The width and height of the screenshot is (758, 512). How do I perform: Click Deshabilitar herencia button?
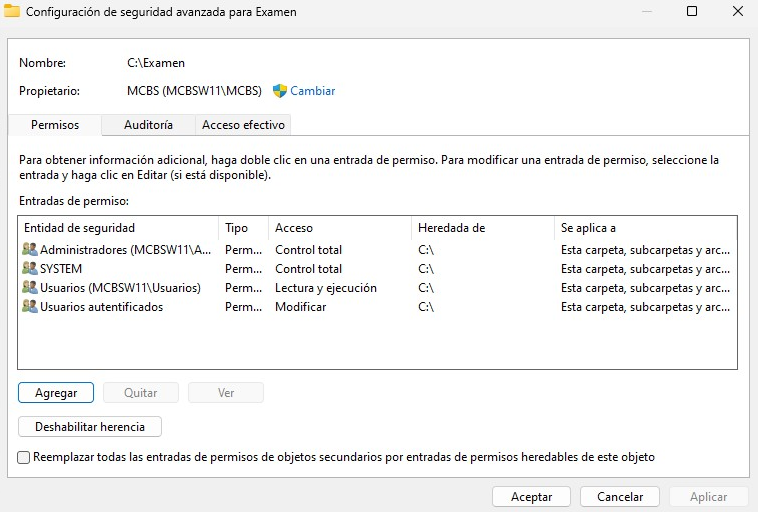click(x=90, y=427)
